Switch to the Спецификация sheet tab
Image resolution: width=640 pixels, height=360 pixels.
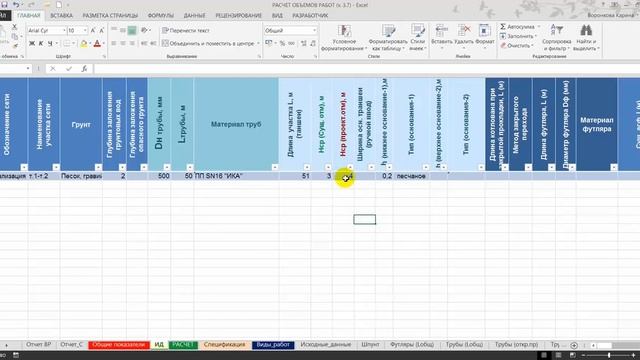pyautogui.click(x=224, y=345)
